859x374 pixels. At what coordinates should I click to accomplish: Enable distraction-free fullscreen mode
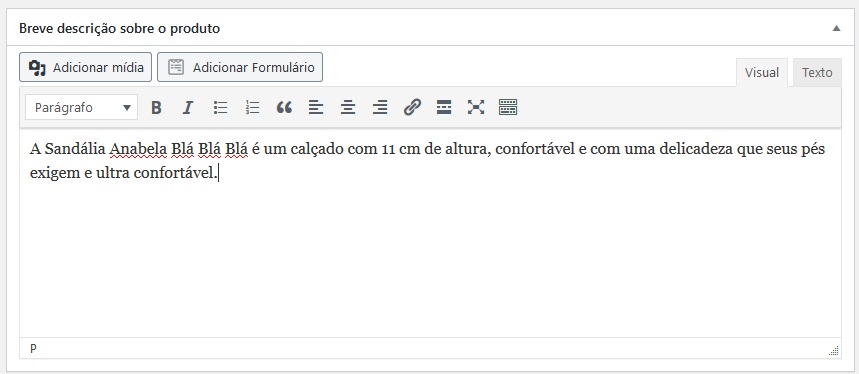476,107
